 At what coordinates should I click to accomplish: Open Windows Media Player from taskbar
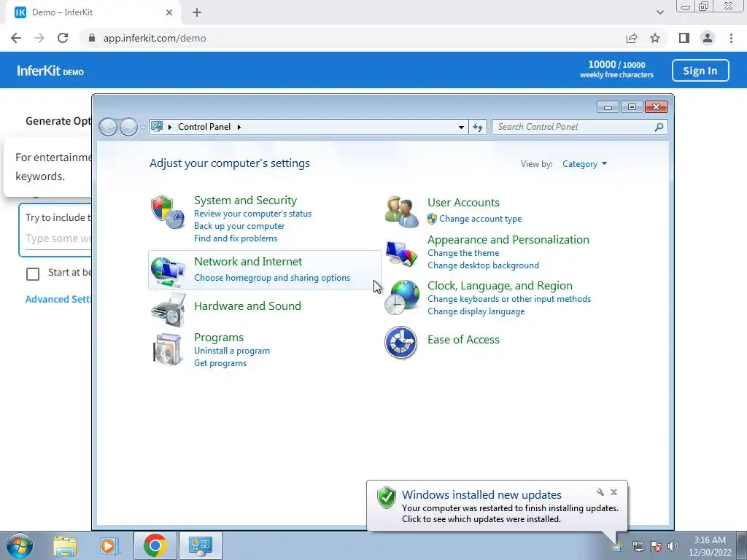(x=109, y=545)
